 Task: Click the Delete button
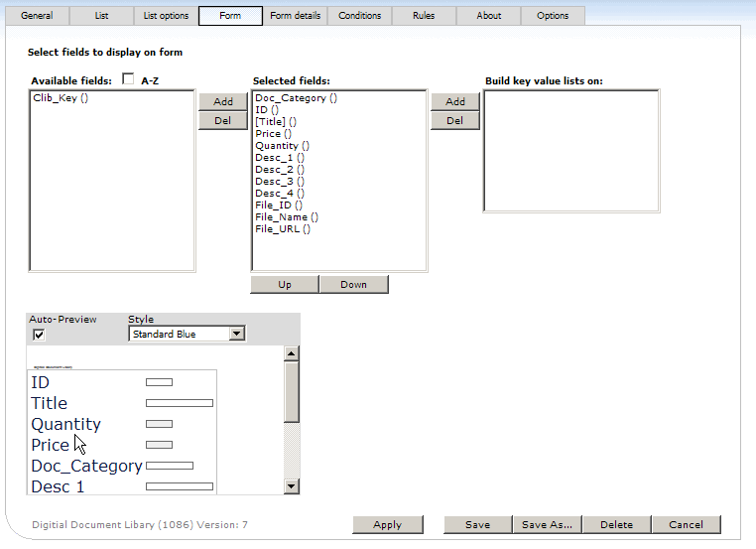(617, 525)
